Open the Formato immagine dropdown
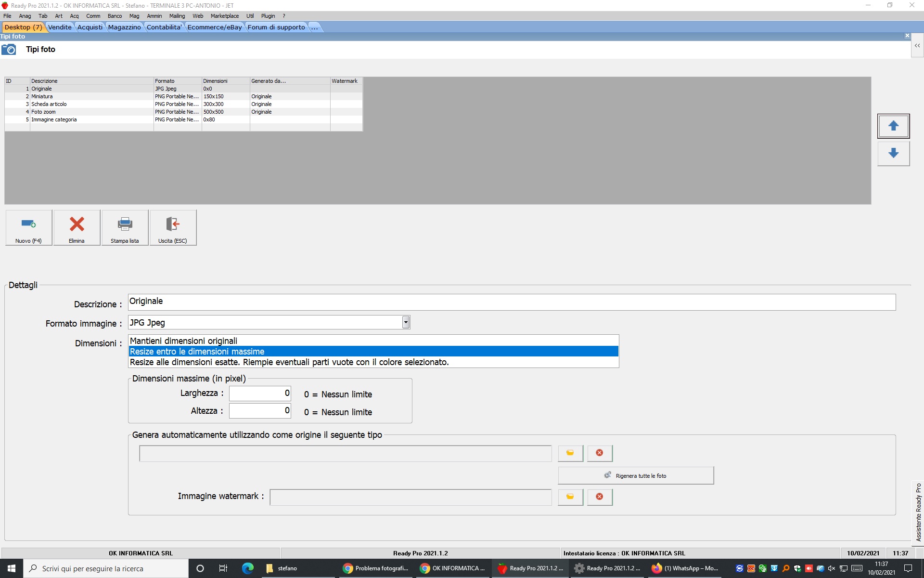The width and height of the screenshot is (924, 578). coord(406,322)
